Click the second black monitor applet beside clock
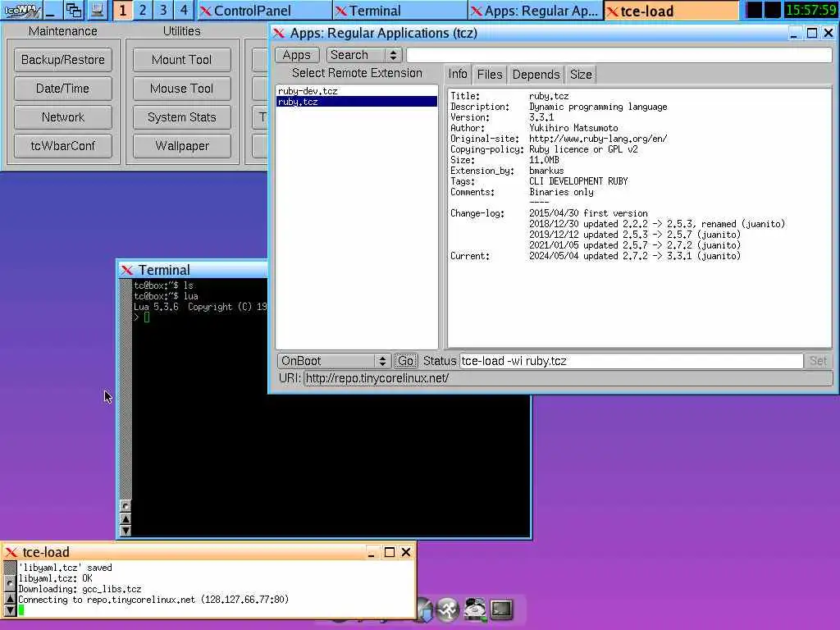Image resolution: width=840 pixels, height=630 pixels. pos(773,10)
